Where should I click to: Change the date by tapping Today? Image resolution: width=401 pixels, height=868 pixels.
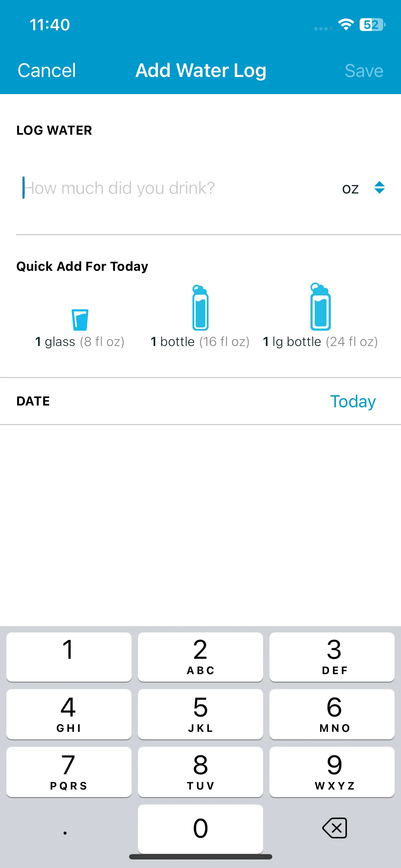(353, 402)
